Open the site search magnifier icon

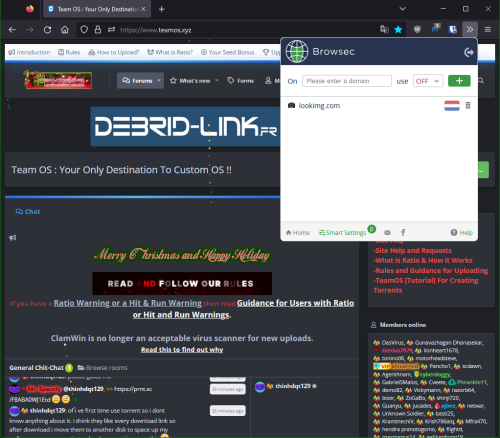click(481, 81)
